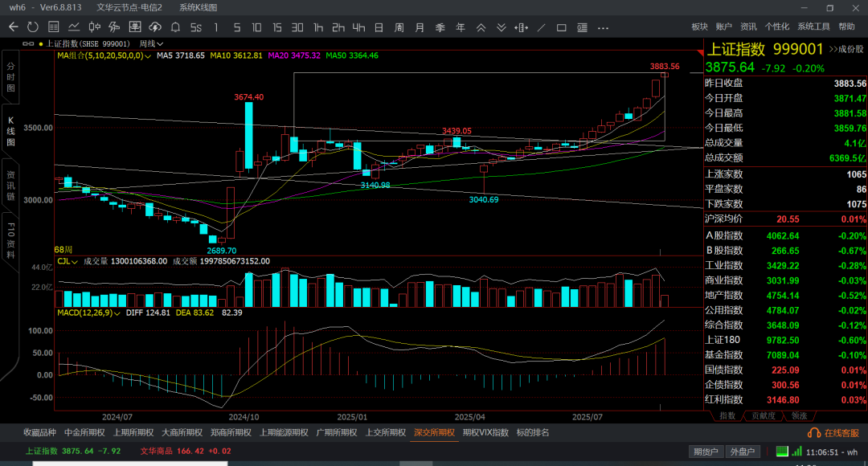The height and width of the screenshot is (466, 868).
Task: Click the 期货户 button
Action: coord(706,452)
